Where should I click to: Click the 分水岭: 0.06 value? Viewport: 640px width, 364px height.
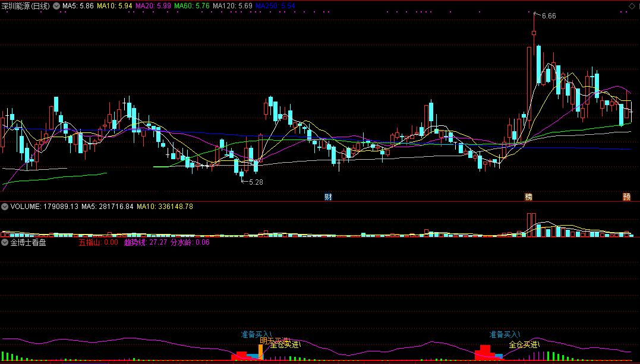(190, 243)
